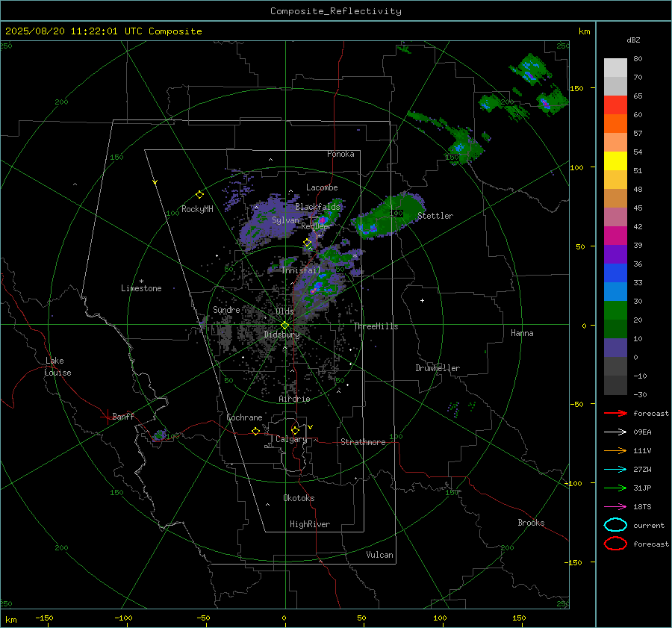Click the red forecast arrow in the legend
672x628 pixels.
(x=615, y=413)
